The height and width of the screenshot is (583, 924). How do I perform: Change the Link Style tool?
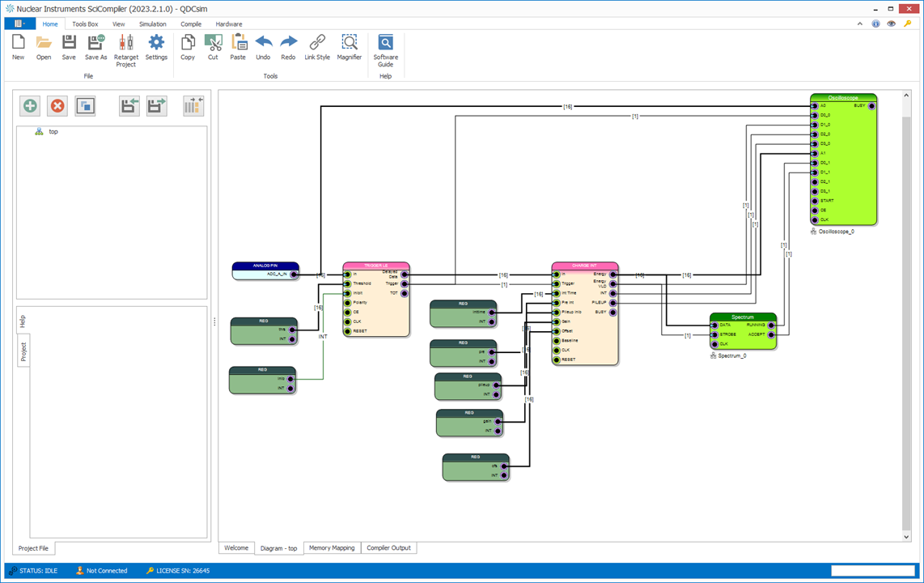[317, 47]
